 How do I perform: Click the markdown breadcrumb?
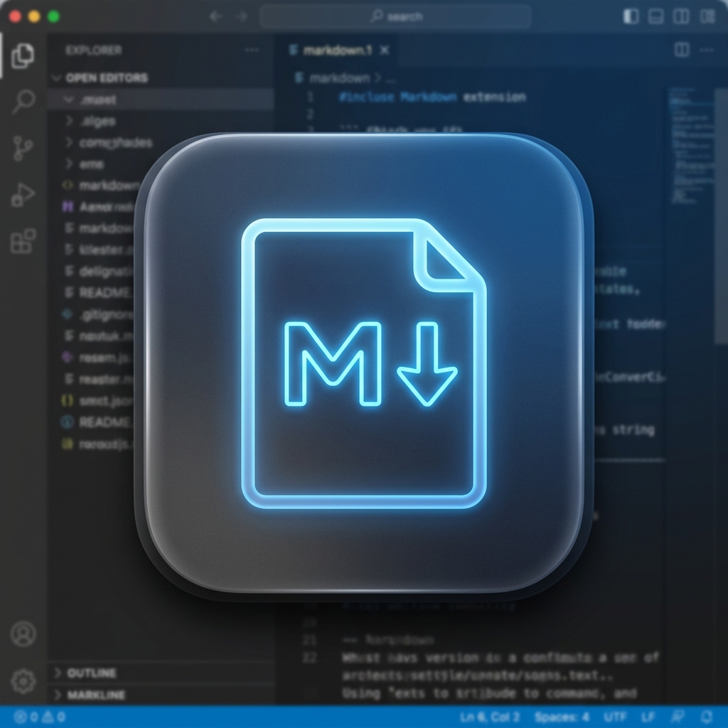[x=339, y=78]
